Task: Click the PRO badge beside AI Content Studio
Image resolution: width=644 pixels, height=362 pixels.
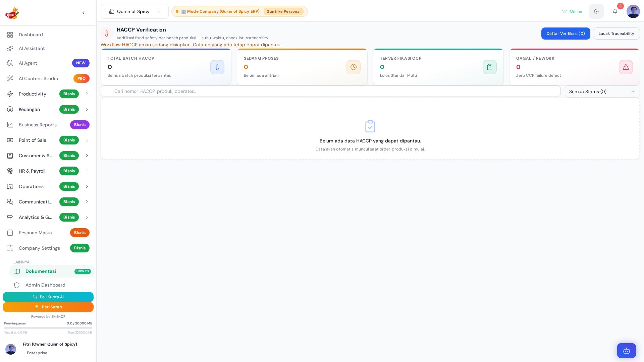Action: coord(82,78)
